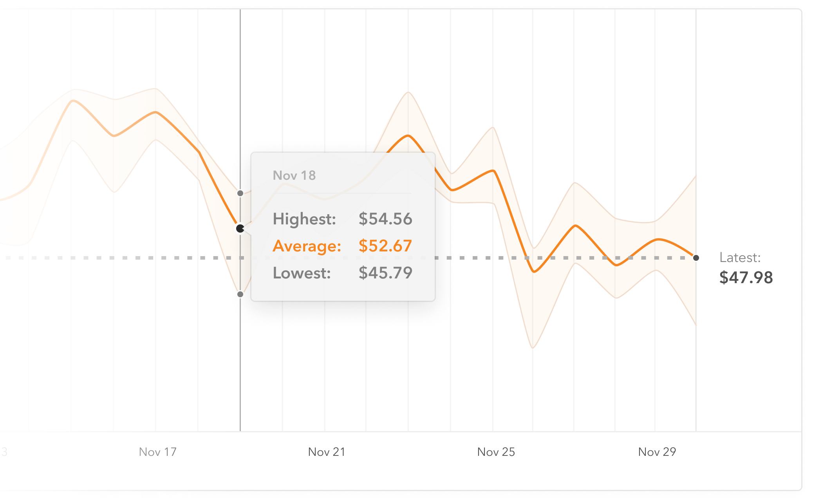Click the lower gray lowest-price marker dot
The width and height of the screenshot is (813, 504).
tap(240, 294)
